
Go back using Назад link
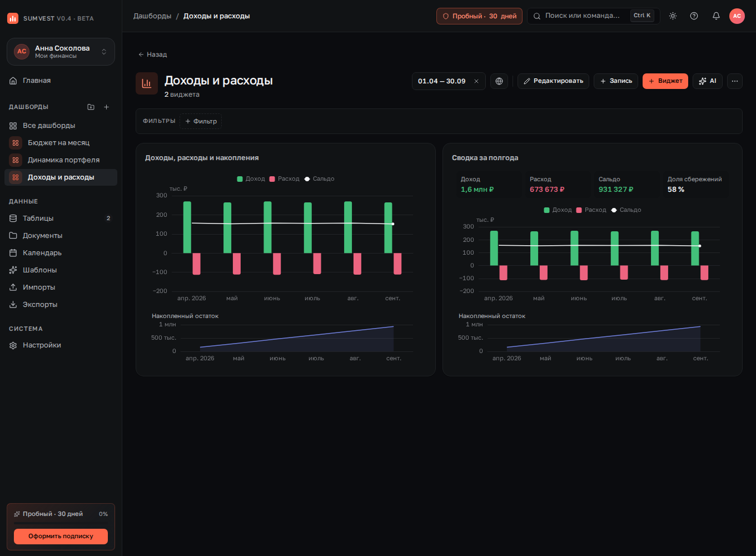(x=152, y=54)
